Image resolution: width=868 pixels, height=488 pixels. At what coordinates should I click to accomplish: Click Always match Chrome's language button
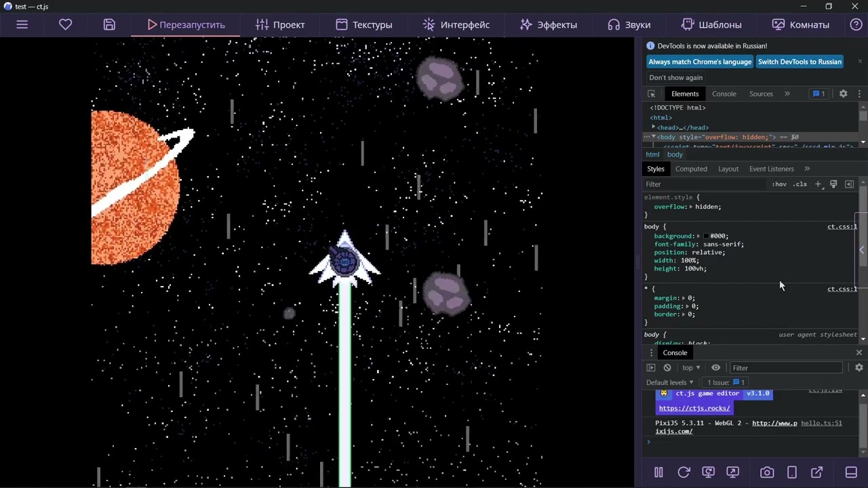[700, 62]
